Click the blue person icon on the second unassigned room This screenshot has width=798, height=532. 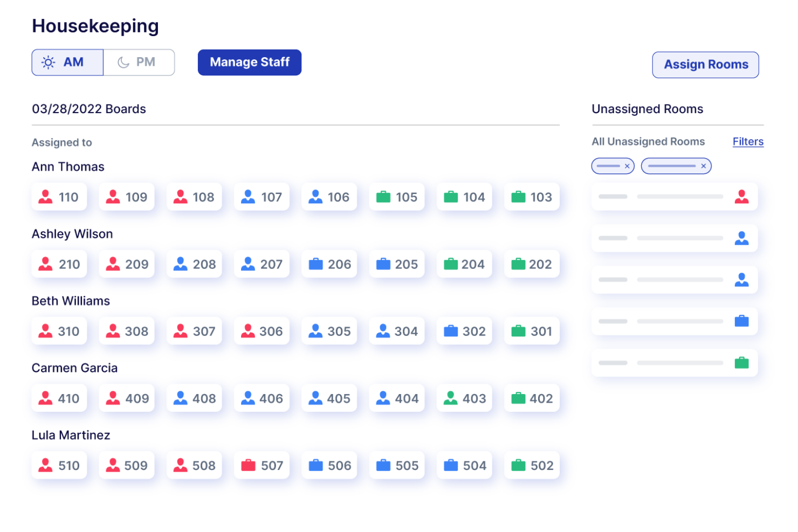pos(742,238)
